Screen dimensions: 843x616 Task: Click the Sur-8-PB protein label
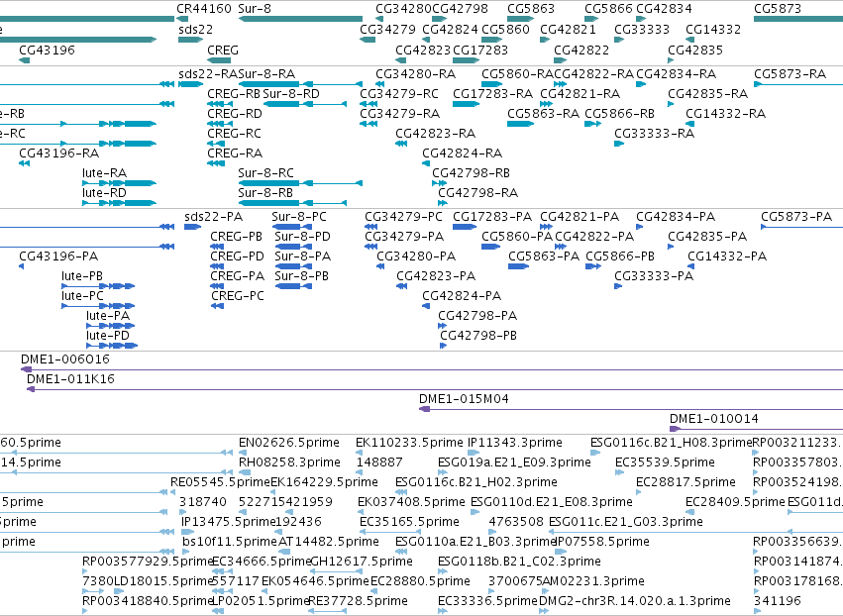point(301,276)
